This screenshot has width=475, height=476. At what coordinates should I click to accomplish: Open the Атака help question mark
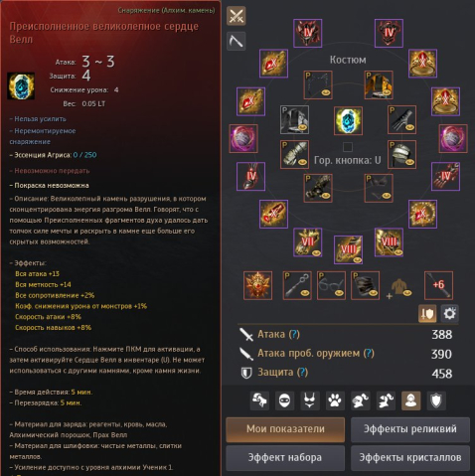(294, 334)
